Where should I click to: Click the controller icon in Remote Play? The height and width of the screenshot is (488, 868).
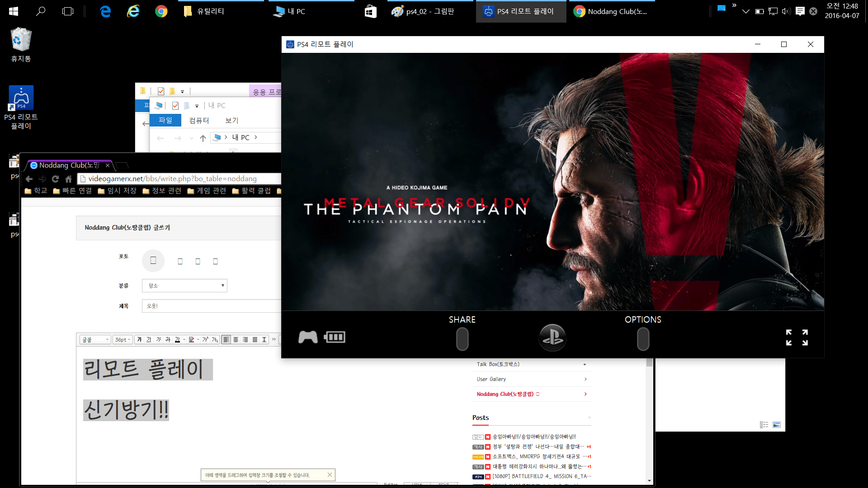point(308,337)
